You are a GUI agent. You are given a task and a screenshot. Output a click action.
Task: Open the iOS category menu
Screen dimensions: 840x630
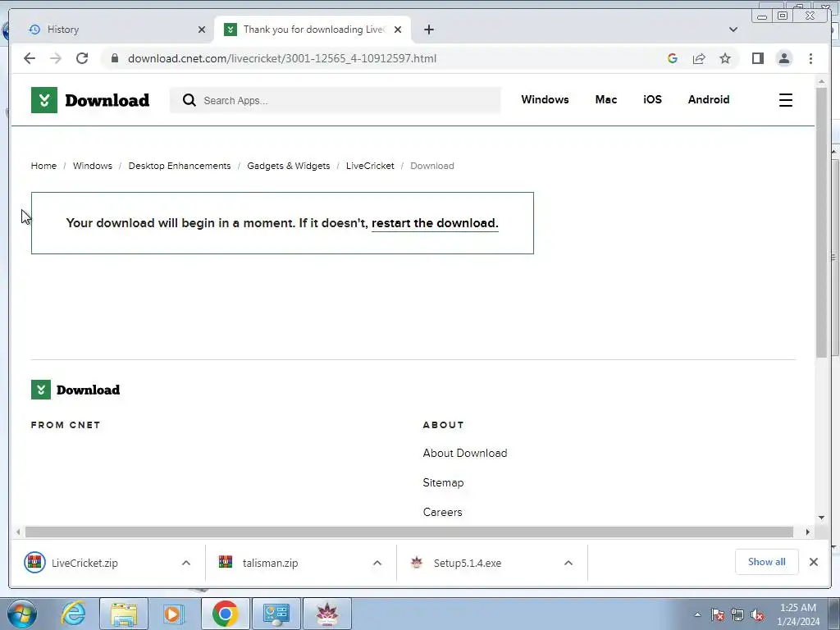[652, 99]
